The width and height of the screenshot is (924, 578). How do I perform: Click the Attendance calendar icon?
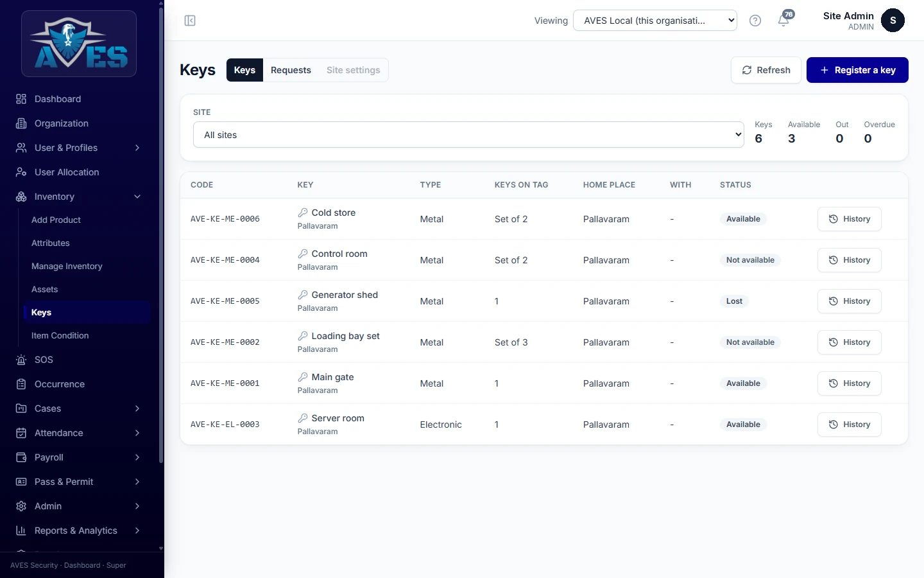click(x=21, y=433)
